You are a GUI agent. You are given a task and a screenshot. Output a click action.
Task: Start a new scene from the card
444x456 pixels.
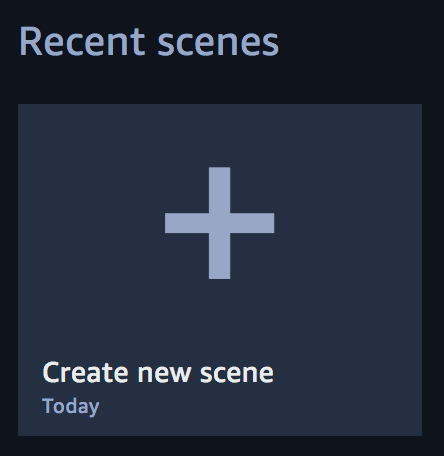point(220,270)
